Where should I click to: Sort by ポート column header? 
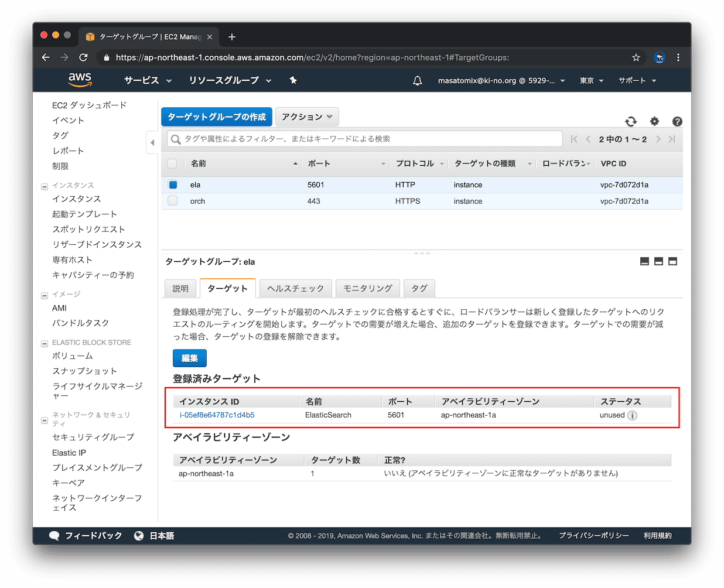tap(346, 163)
